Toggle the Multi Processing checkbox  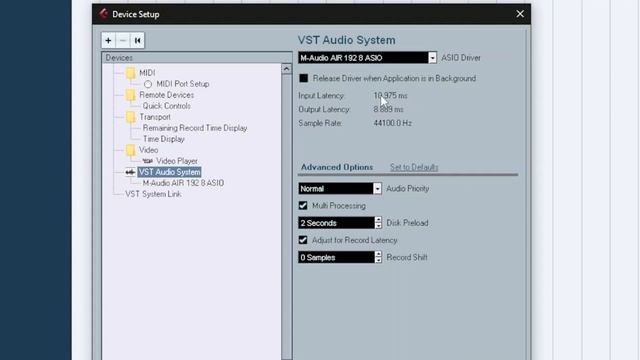coord(303,206)
